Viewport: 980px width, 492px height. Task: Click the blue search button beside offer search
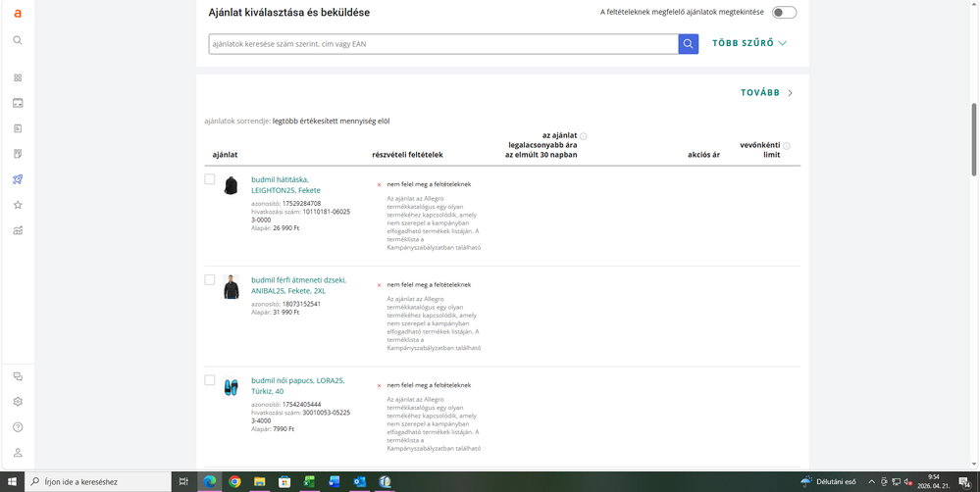(688, 44)
